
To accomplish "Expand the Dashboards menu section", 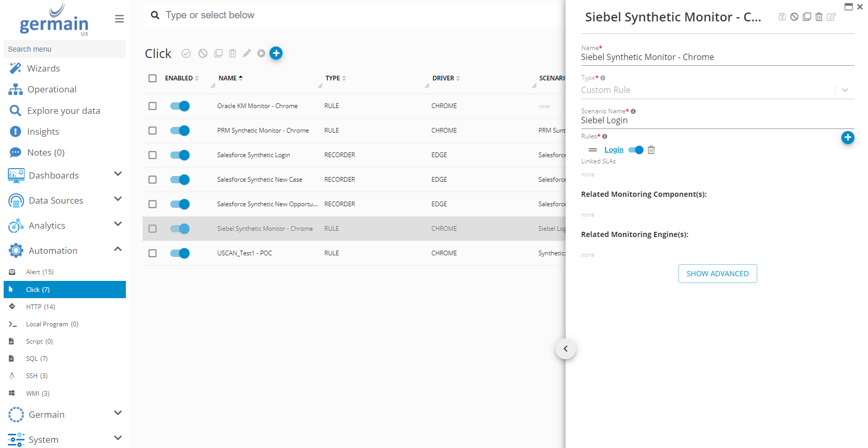I will point(118,174).
